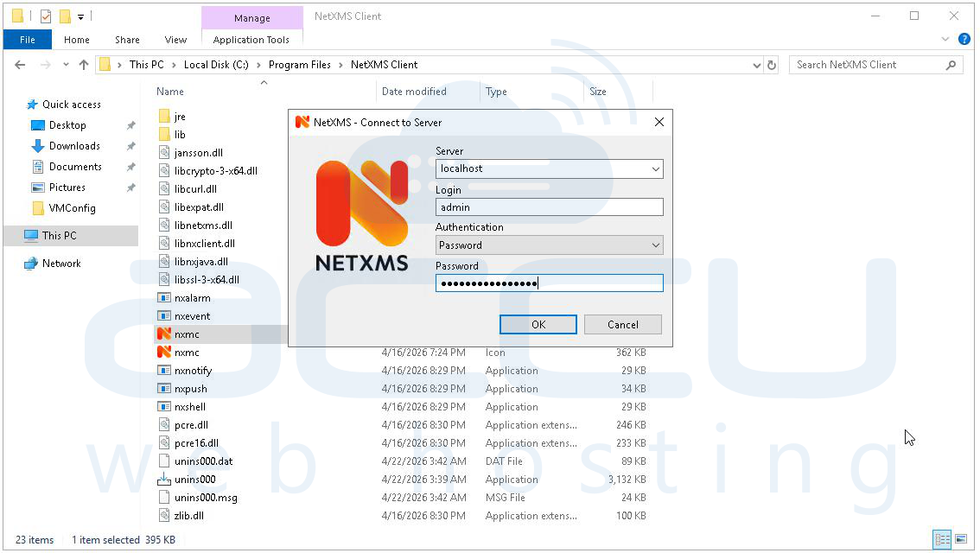Sort files by Date modified column

tap(414, 92)
